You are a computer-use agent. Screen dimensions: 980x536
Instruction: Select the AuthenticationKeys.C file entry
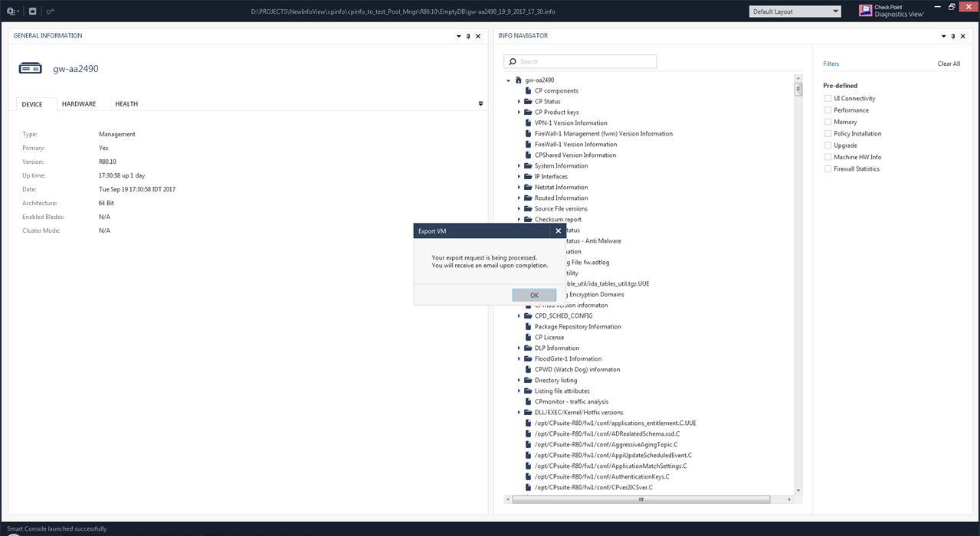[601, 476]
